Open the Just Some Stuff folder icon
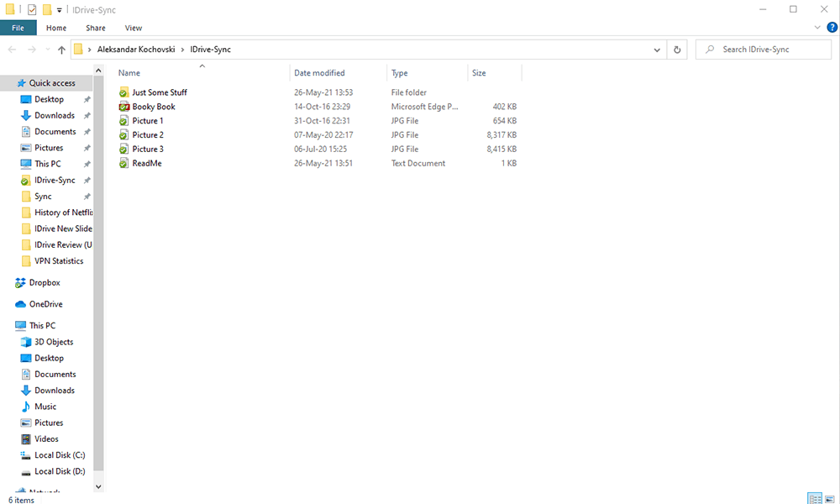This screenshot has height=504, width=840. click(123, 92)
